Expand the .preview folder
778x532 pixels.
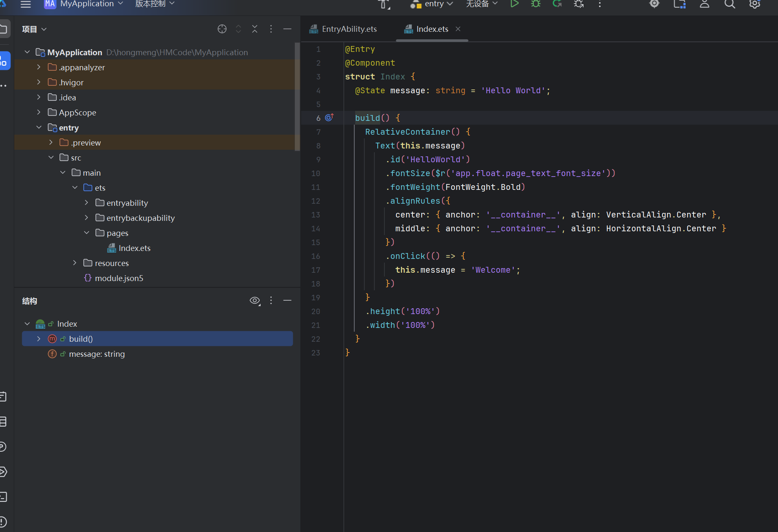click(x=51, y=142)
